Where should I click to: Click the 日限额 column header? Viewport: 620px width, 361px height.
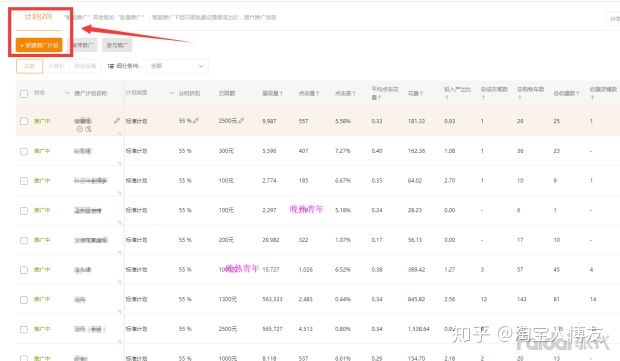[227, 93]
